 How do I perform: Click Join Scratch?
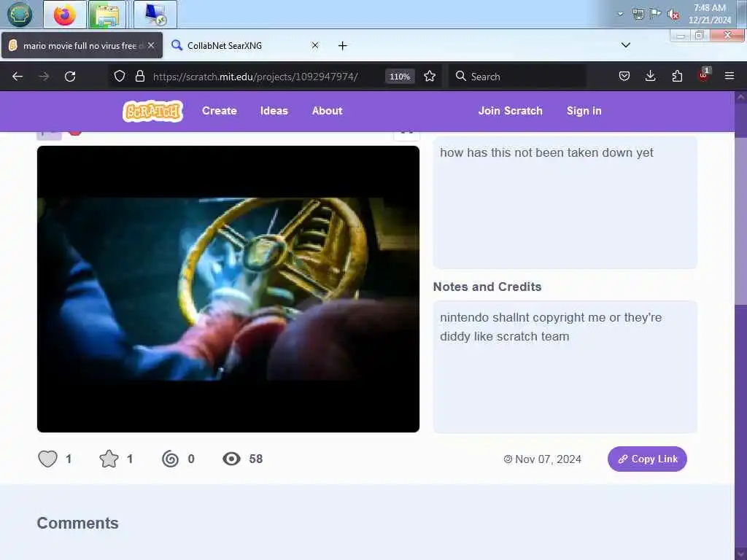[510, 111]
